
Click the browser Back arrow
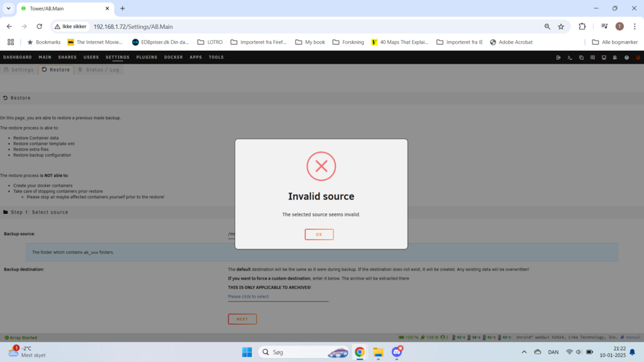(x=10, y=26)
